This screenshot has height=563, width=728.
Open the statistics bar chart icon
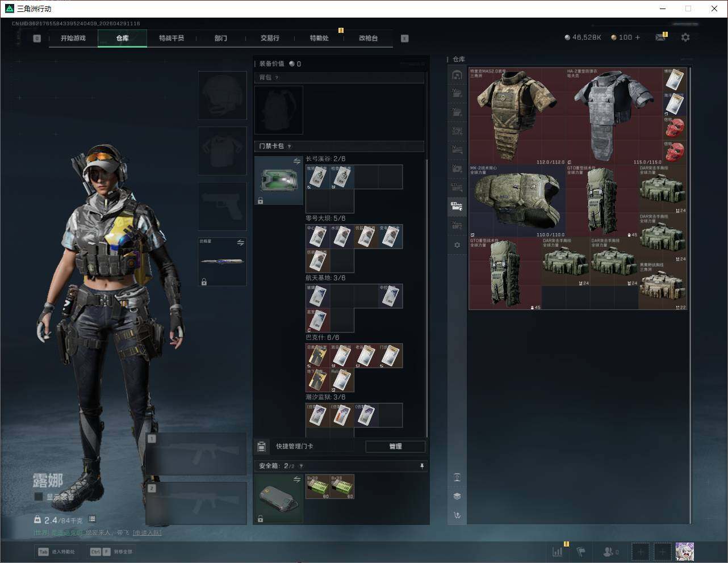point(558,552)
